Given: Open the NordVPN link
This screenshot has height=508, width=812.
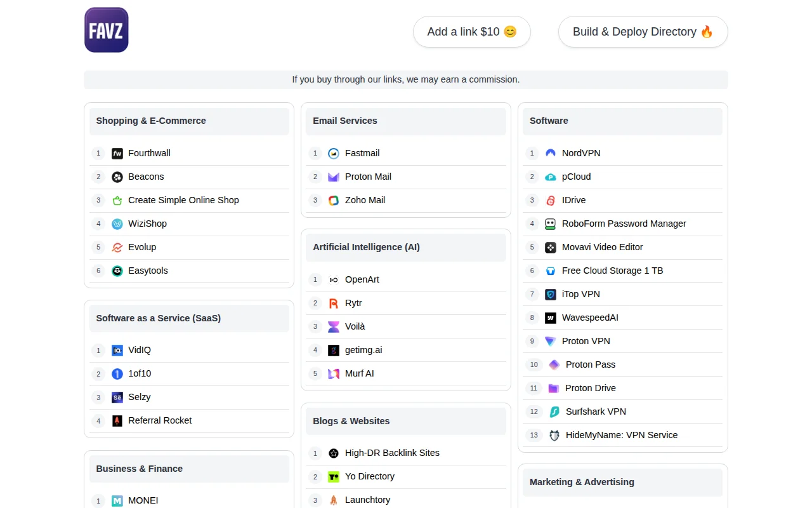Looking at the screenshot, I should 581,153.
